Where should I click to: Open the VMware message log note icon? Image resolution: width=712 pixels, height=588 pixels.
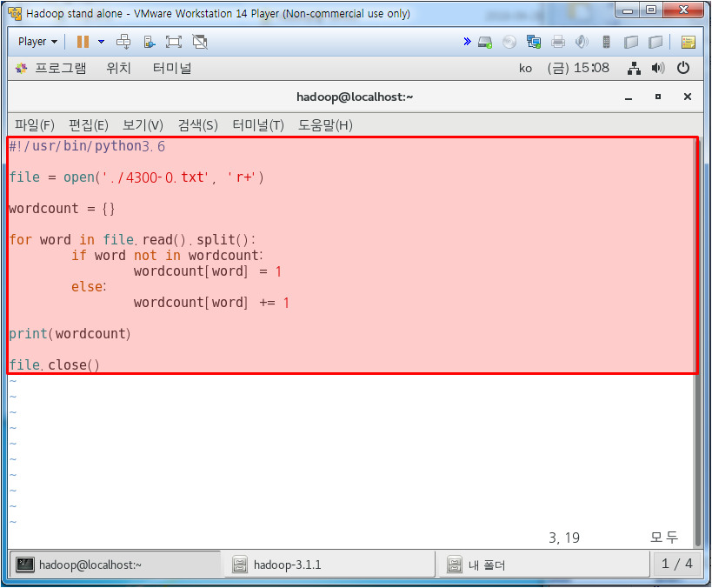click(x=689, y=43)
